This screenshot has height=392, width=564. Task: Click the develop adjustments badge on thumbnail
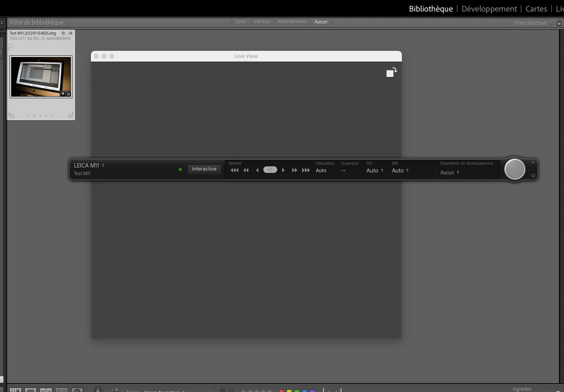[x=68, y=94]
